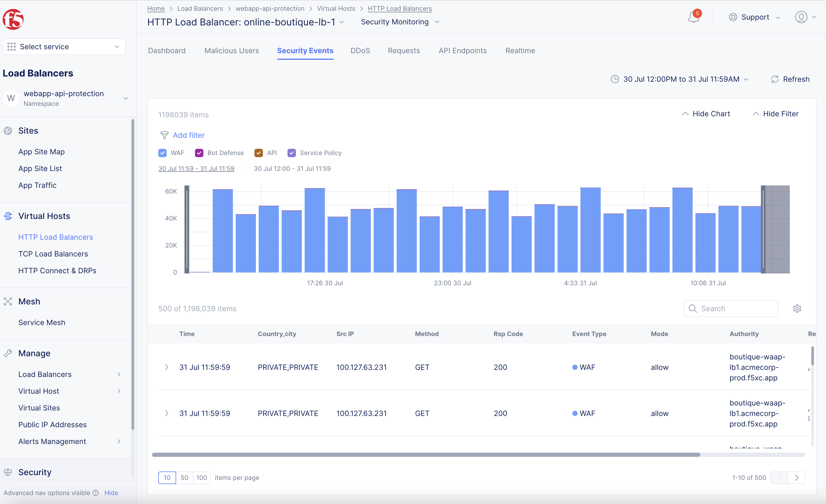Open the time range dropdown
The image size is (826, 504).
click(680, 79)
